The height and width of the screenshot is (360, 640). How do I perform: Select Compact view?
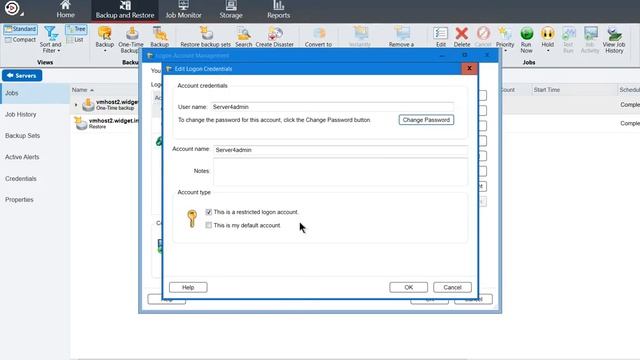[x=20, y=40]
